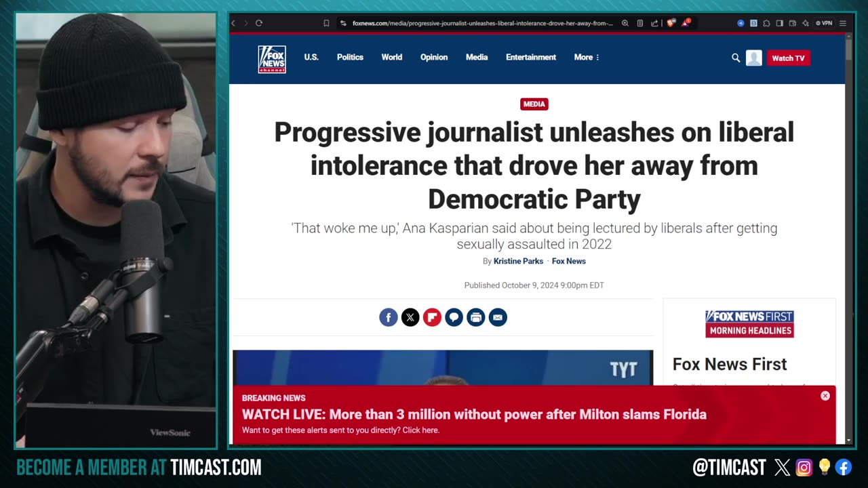Click the @TIMCAST handle text

729,467
